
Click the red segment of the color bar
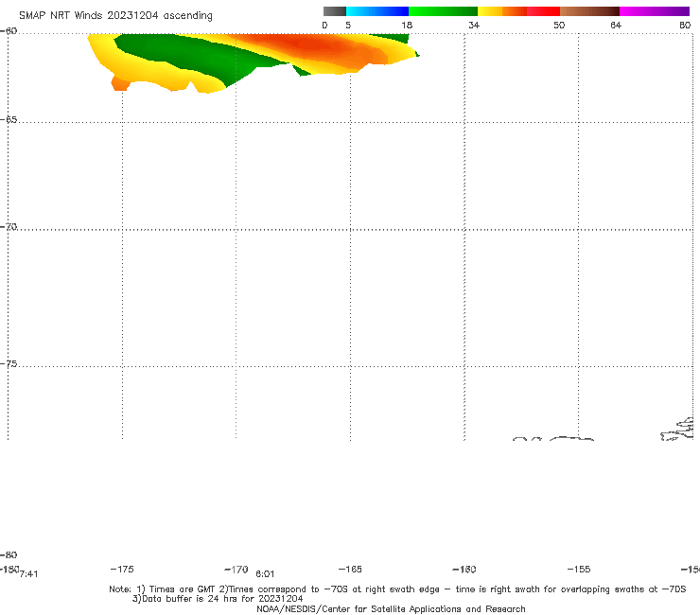tap(543, 11)
